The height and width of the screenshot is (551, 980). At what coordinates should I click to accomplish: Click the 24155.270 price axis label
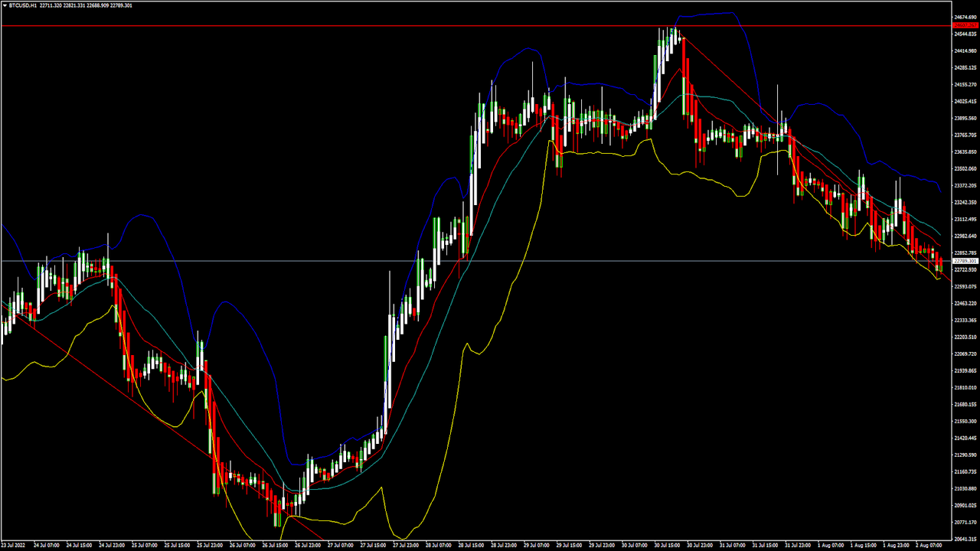point(965,84)
